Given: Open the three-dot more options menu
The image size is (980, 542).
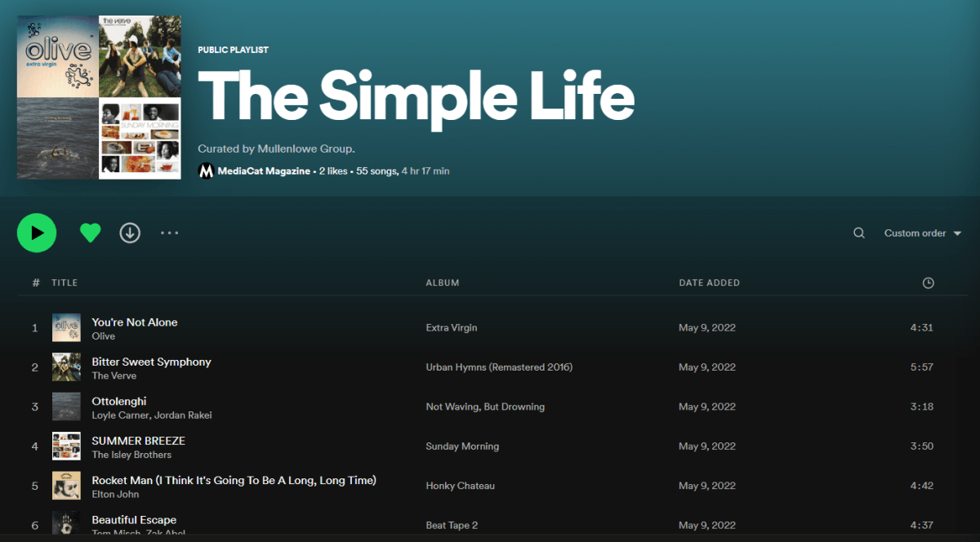Looking at the screenshot, I should (169, 233).
